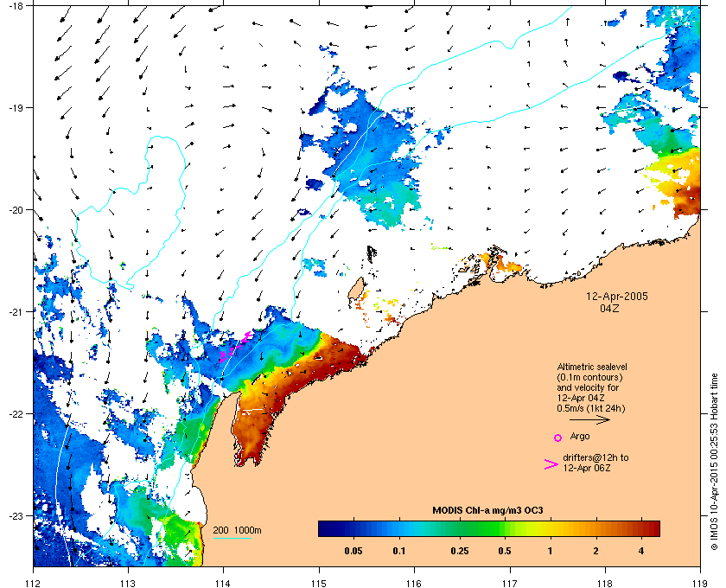Click longitude axis label "117"

(510, 584)
